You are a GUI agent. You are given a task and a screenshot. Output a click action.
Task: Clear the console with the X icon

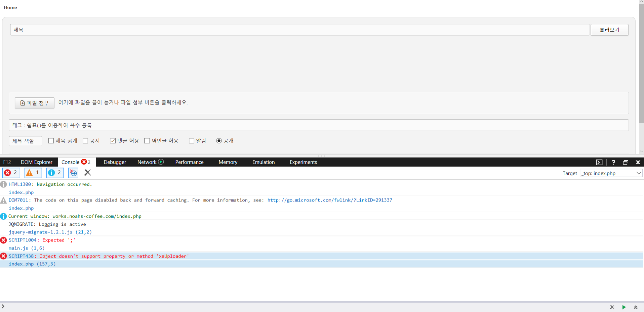88,173
